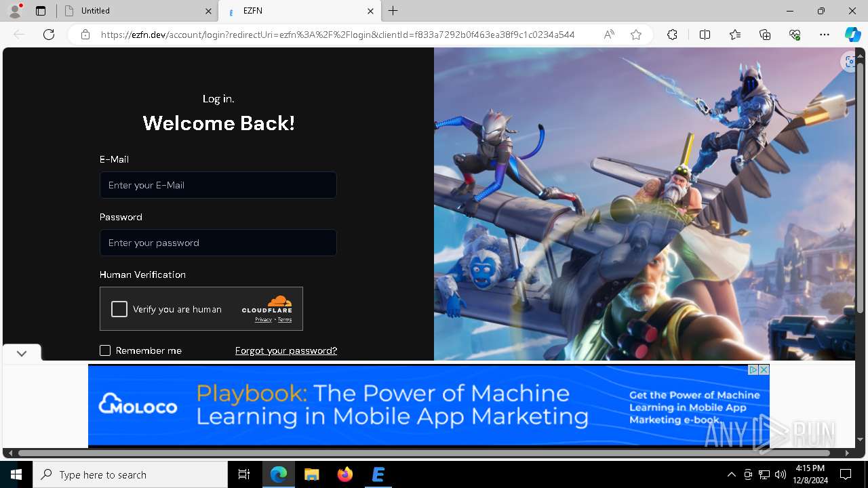Refresh the page
Screen dimensions: 868x488
pyautogui.click(x=49, y=35)
